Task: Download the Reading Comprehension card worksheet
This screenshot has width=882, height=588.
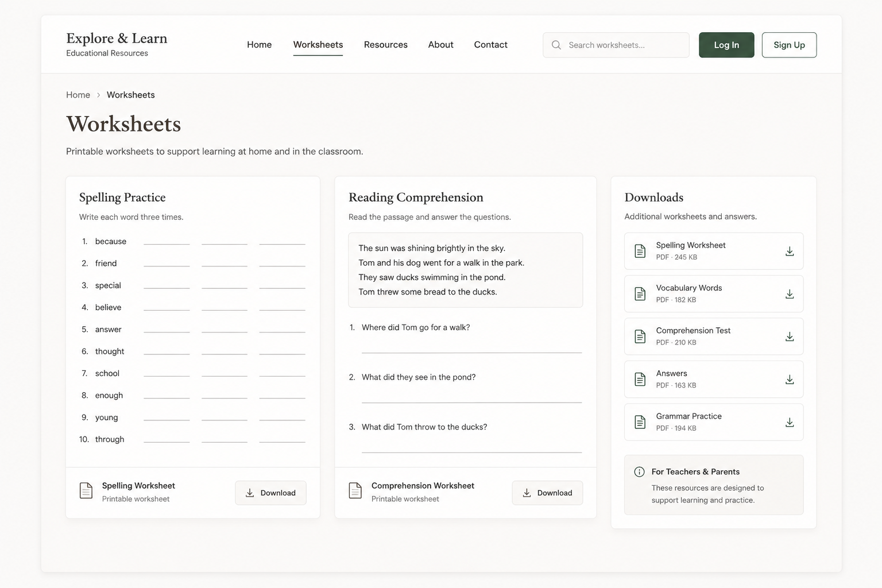Action: (x=547, y=493)
